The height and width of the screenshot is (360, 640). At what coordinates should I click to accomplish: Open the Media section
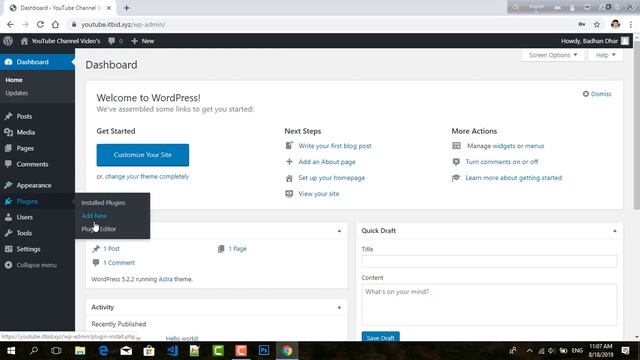[25, 132]
